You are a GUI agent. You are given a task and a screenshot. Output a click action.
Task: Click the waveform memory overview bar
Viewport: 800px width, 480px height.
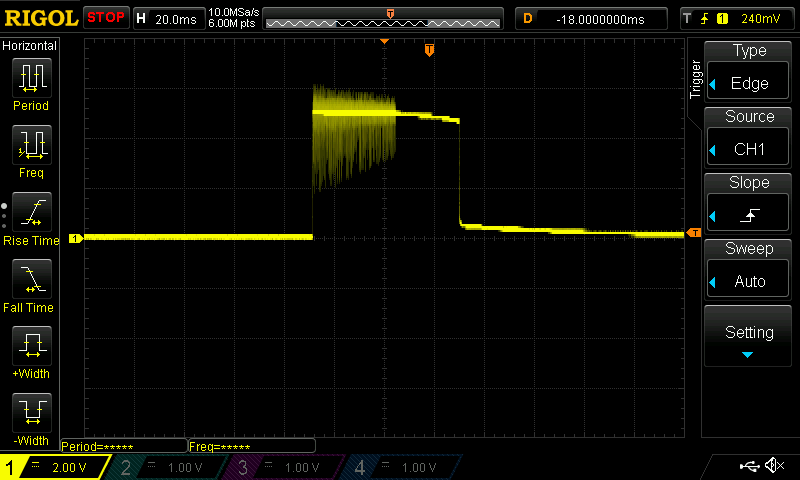pos(383,19)
